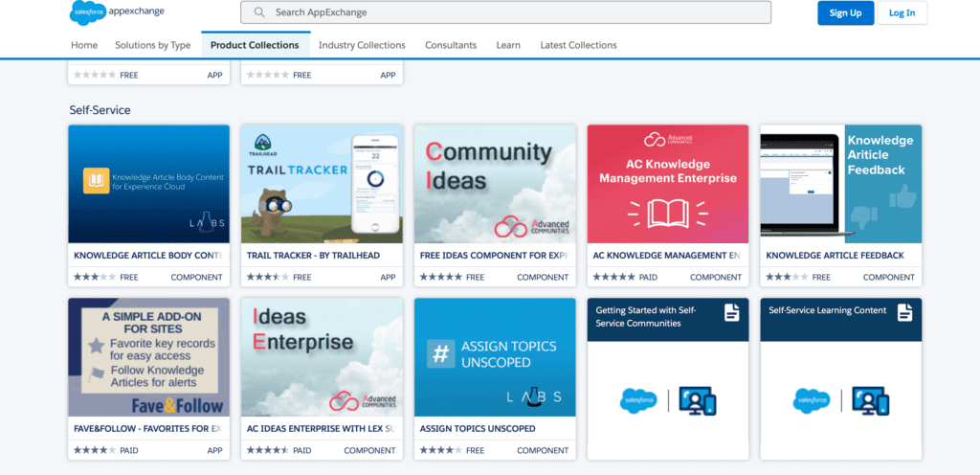
Task: Click star rating of AC Ideas Enterprise
Action: pyautogui.click(x=268, y=450)
